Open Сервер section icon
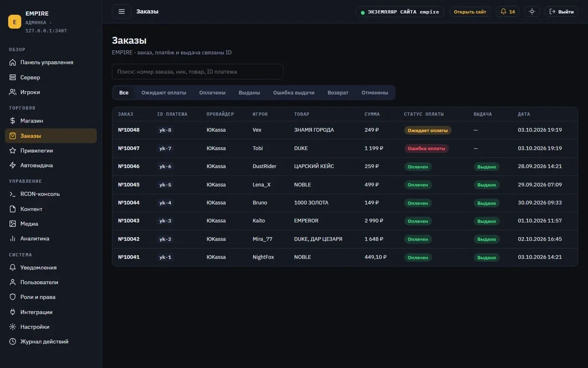 [13, 77]
